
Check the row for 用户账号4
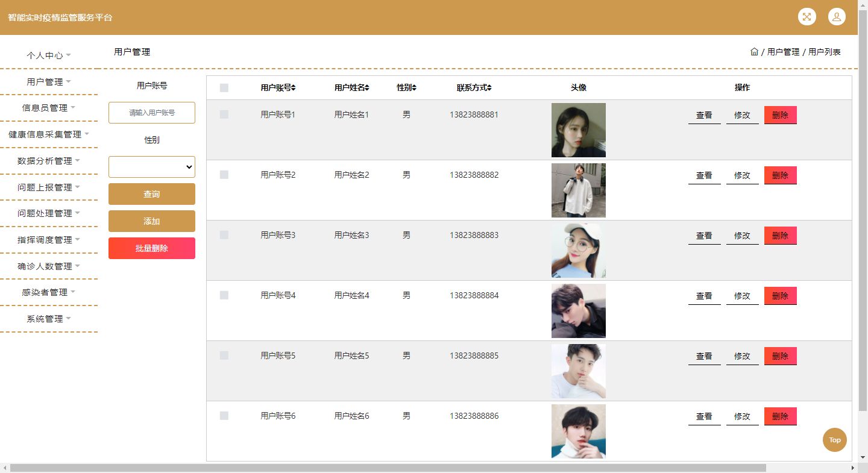click(x=224, y=295)
